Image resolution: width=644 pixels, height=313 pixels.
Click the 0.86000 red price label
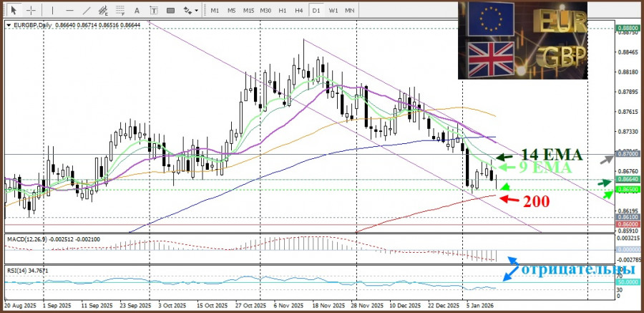point(627,224)
